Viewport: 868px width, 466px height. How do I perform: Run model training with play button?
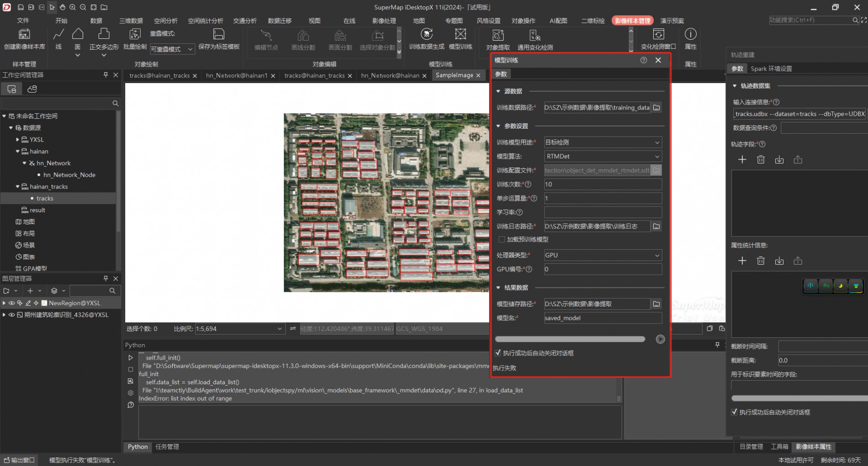[x=660, y=339]
